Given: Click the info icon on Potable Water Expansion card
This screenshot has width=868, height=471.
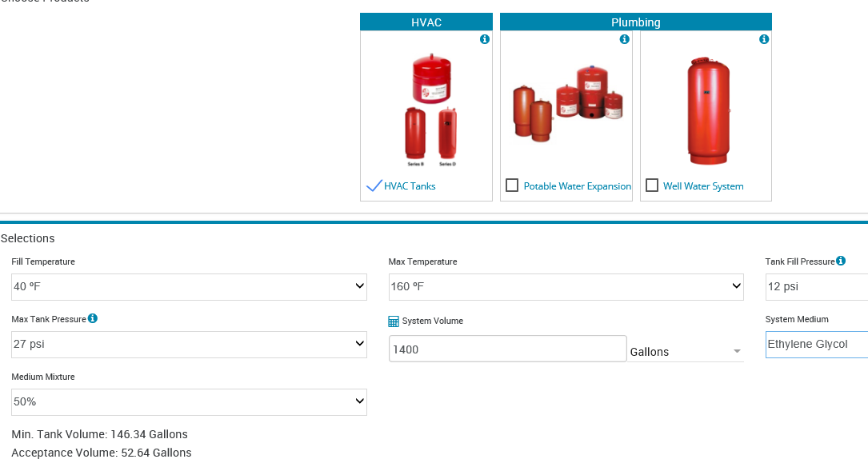Looking at the screenshot, I should click(x=625, y=39).
